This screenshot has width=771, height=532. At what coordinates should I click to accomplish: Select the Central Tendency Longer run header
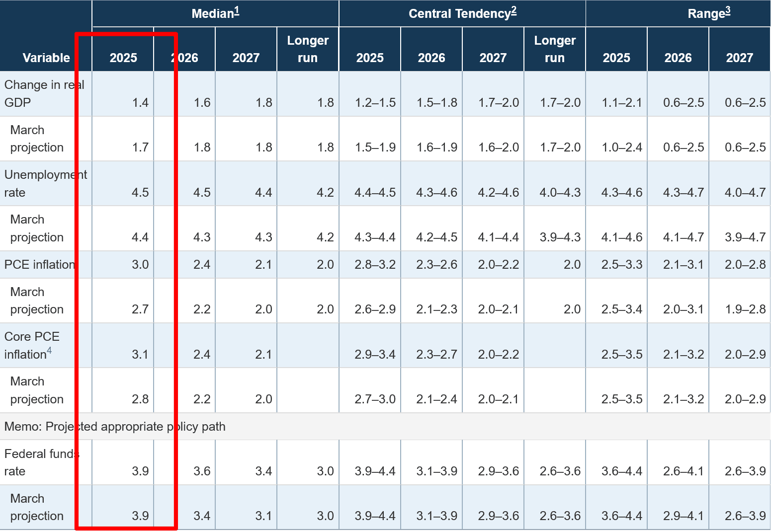(554, 49)
